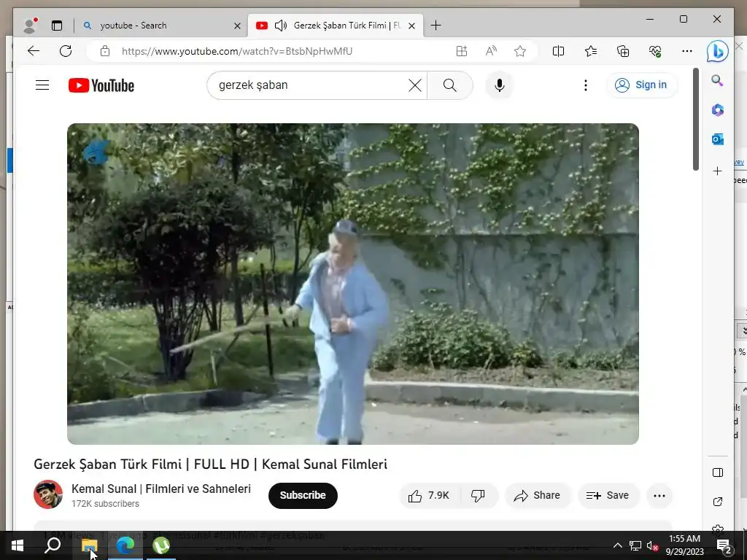This screenshot has height=560, width=747.
Task: Open link in new window sidebar icon
Action: [x=718, y=502]
